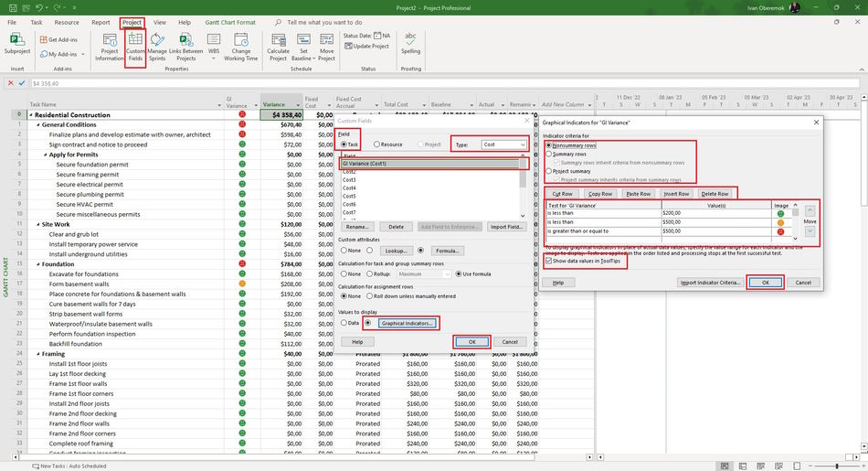Toggle Show data values in ToolTips checkbox
The height and width of the screenshot is (471, 868).
point(548,261)
